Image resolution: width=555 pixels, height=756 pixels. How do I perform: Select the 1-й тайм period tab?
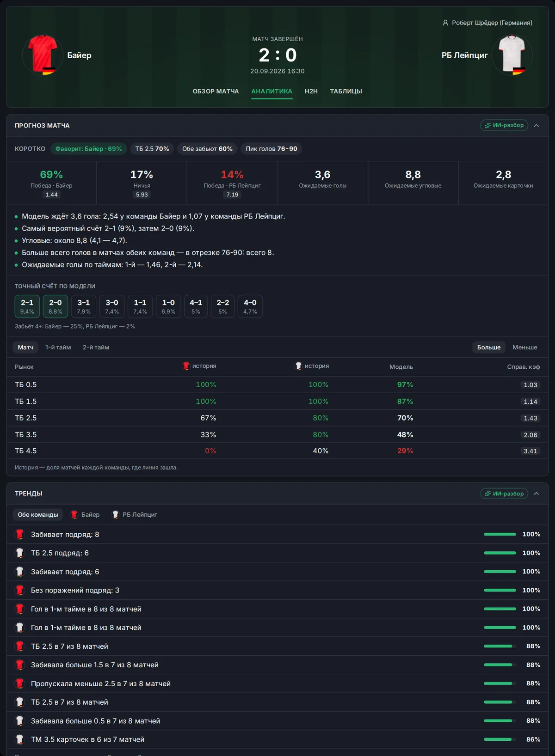(58, 347)
